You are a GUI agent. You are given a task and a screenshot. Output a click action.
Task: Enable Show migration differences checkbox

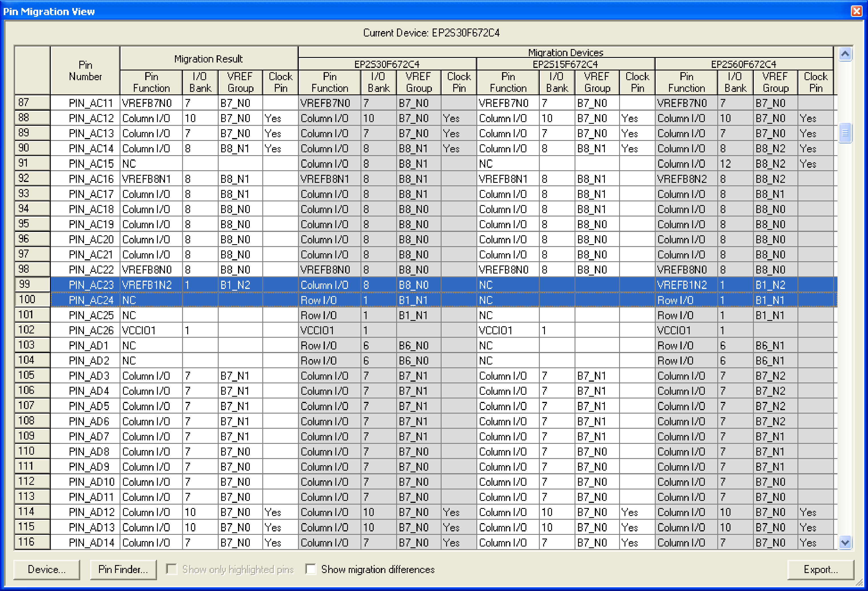pos(310,569)
